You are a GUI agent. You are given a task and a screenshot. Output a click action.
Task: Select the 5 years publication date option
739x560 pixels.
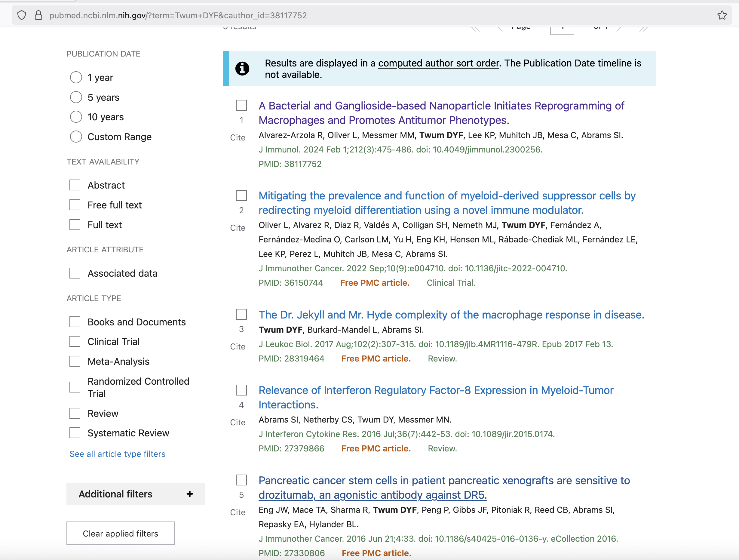pos(76,97)
